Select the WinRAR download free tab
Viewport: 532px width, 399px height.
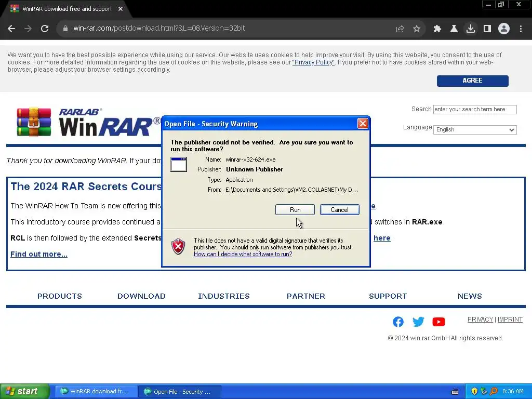66,9
